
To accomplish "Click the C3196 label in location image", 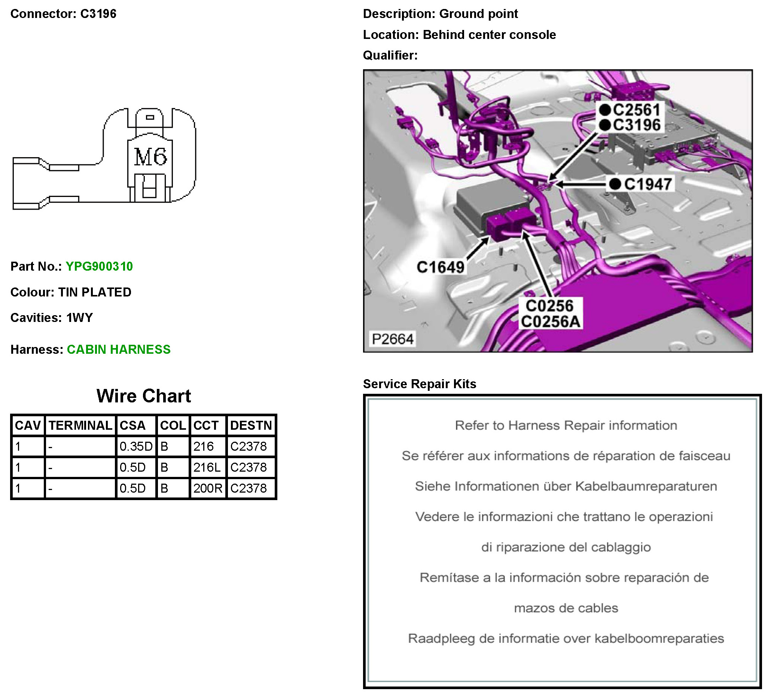I will click(x=636, y=125).
